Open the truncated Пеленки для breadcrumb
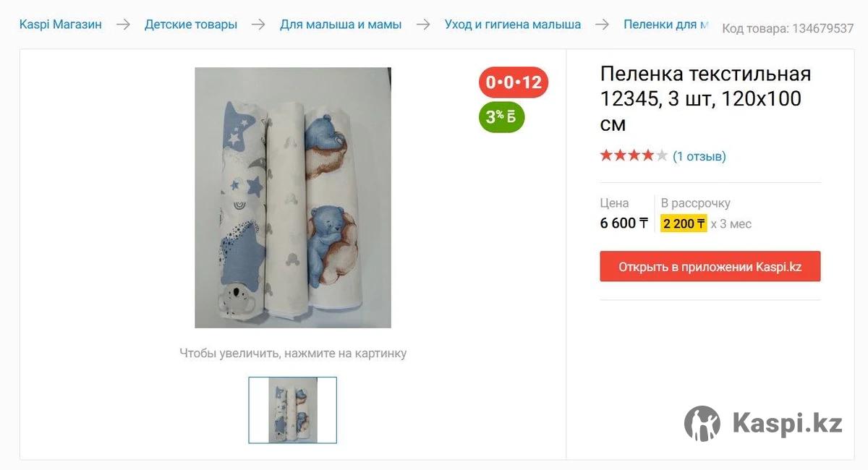868x470 pixels. tap(665, 25)
